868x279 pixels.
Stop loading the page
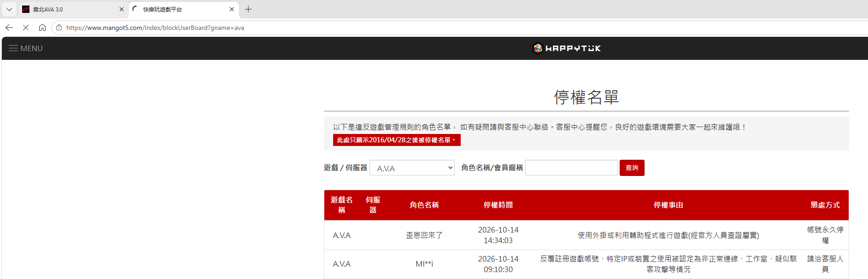(26, 28)
